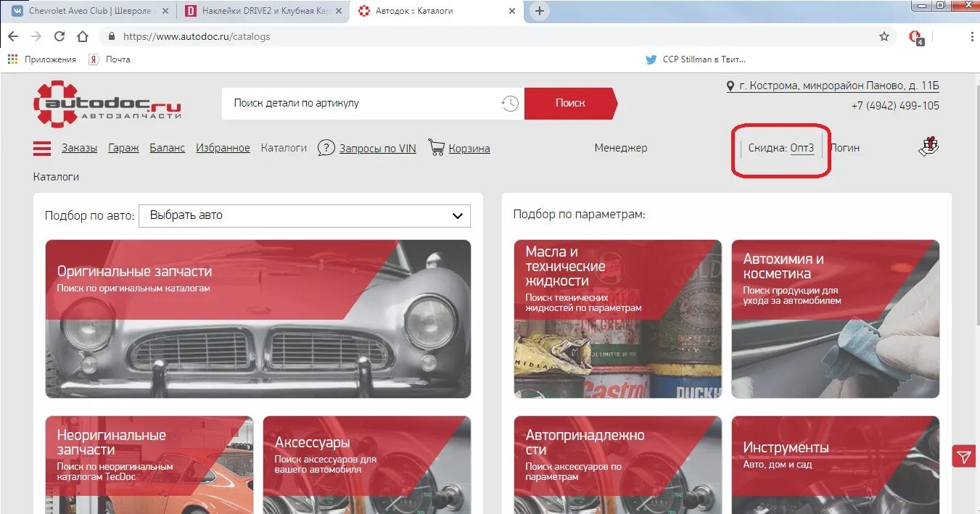Click the Менеджер label
The image size is (980, 514).
[x=621, y=148]
